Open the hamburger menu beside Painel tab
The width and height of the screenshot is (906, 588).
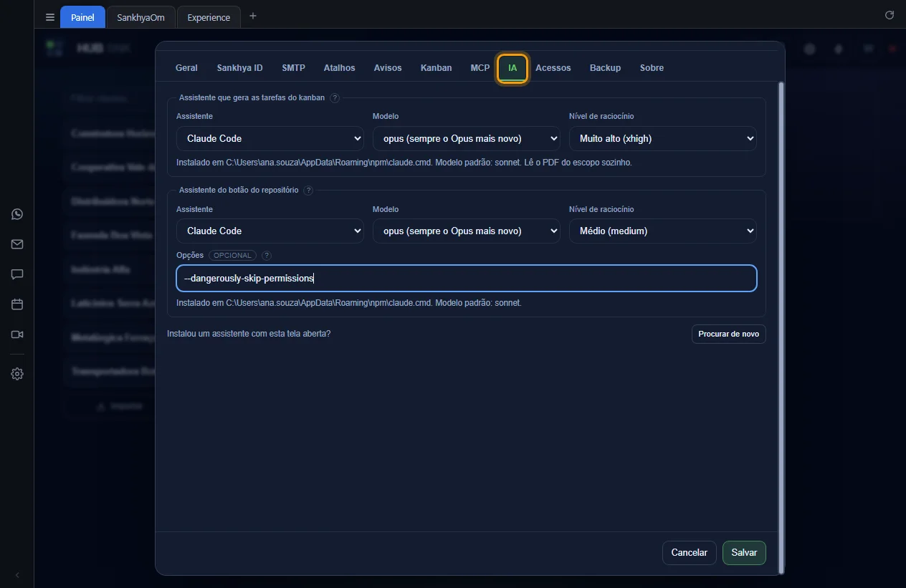(x=50, y=17)
